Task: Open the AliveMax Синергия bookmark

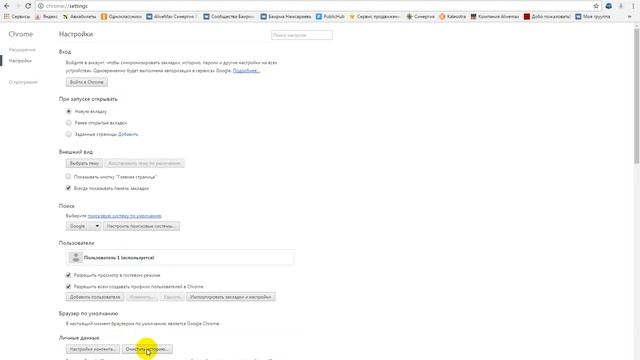Action: 171,17
